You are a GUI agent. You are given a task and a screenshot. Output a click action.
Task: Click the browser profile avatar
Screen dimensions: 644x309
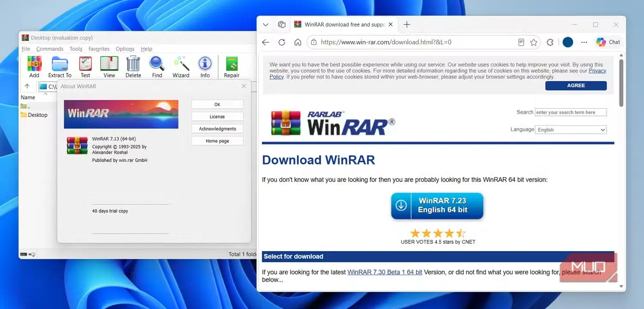click(x=568, y=42)
